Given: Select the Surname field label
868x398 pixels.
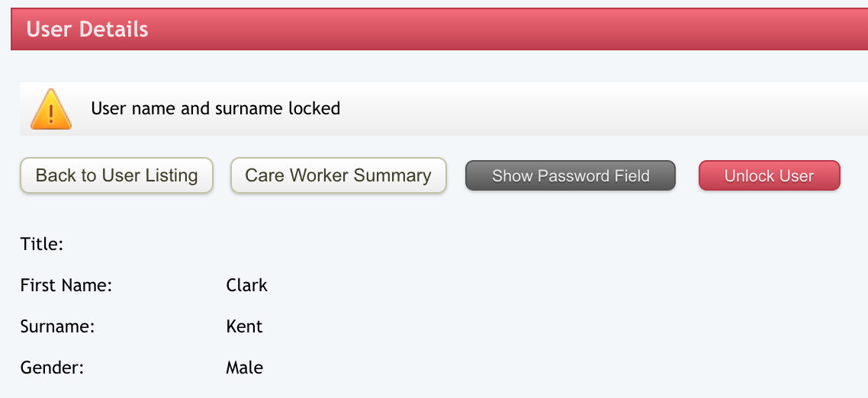Looking at the screenshot, I should point(57,327).
